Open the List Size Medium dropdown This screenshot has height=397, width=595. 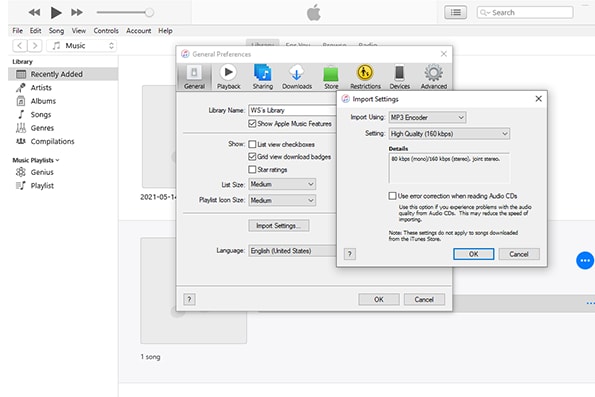[282, 184]
